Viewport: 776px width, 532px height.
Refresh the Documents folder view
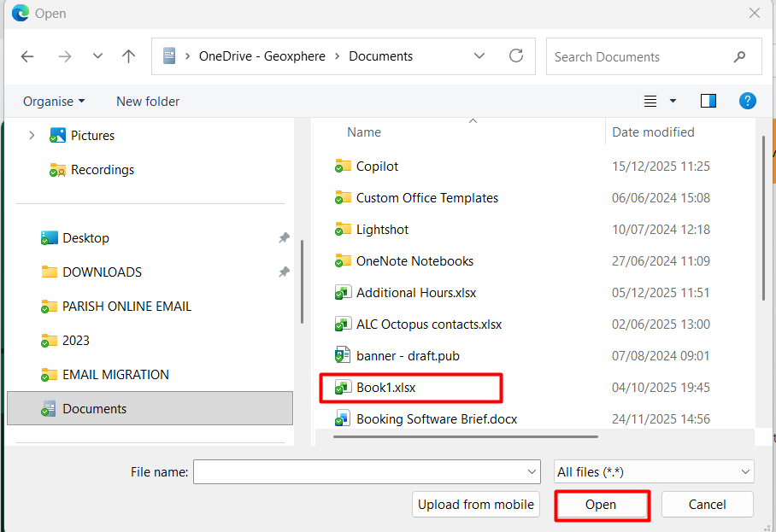[x=515, y=56]
